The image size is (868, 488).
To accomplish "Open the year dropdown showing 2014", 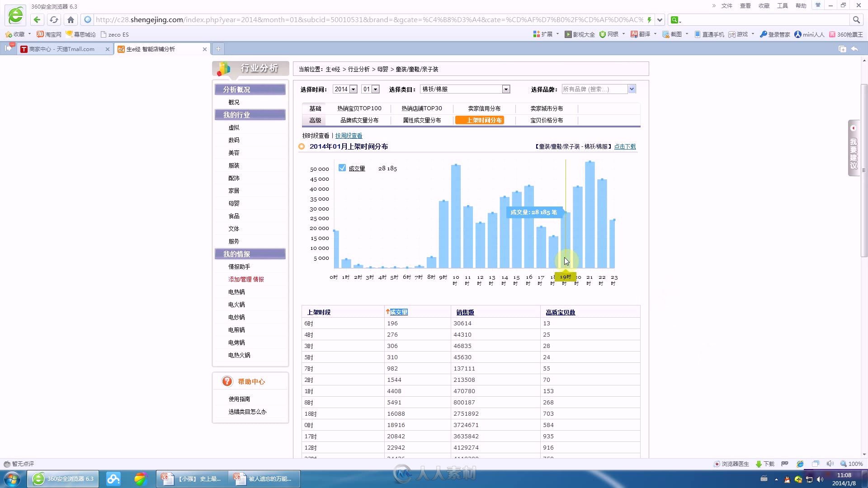I will coord(345,89).
